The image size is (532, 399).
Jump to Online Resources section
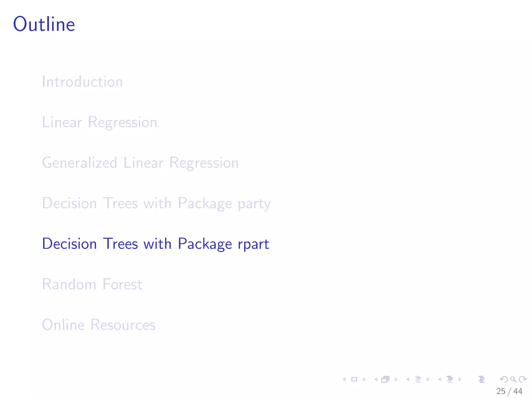pos(99,325)
